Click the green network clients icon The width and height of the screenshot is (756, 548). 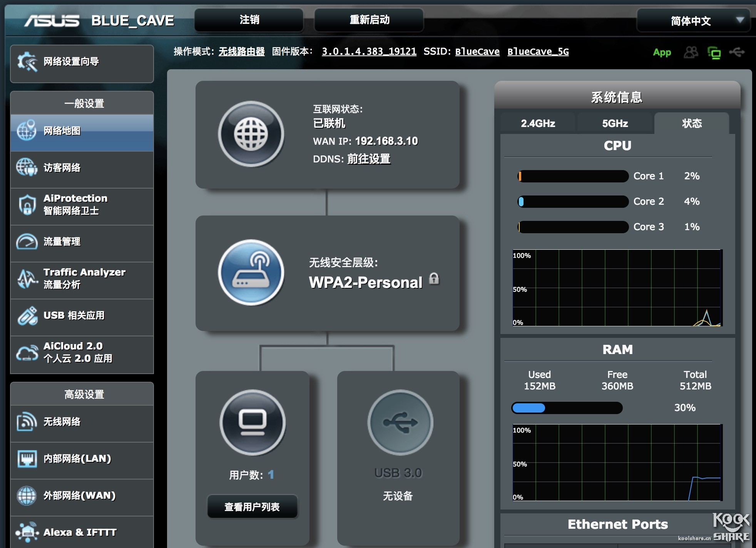[714, 53]
